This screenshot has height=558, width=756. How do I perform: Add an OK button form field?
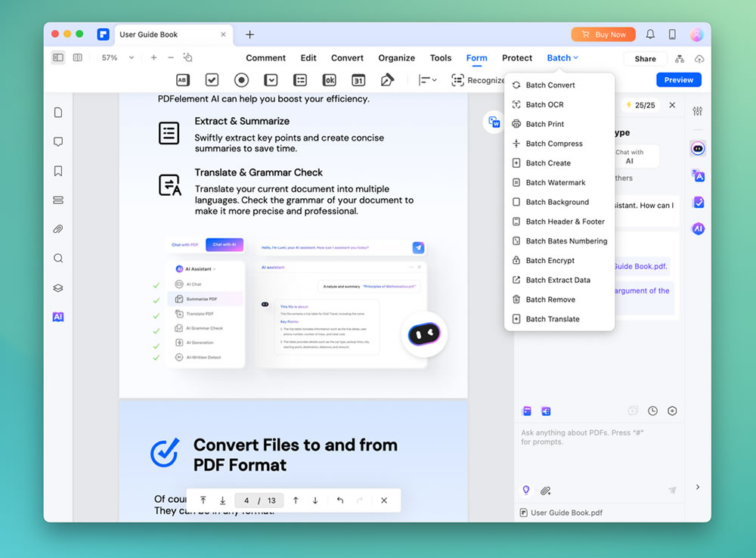click(330, 80)
